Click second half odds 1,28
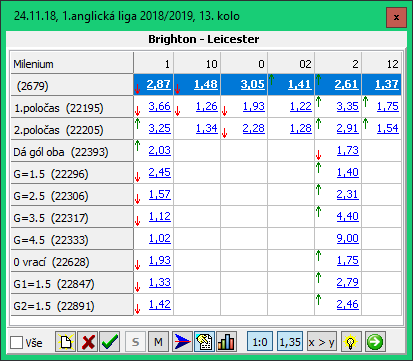The width and height of the screenshot is (413, 361). point(301,128)
